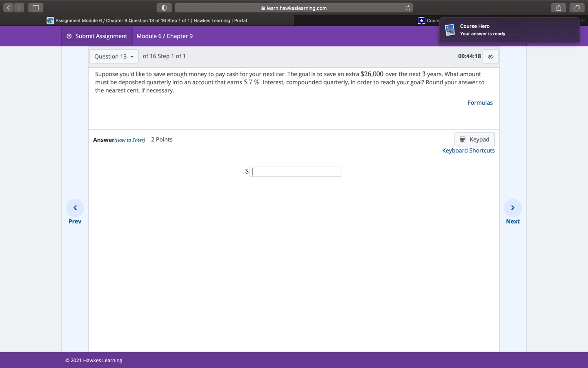Click the back navigation arrow icon

coord(8,7)
